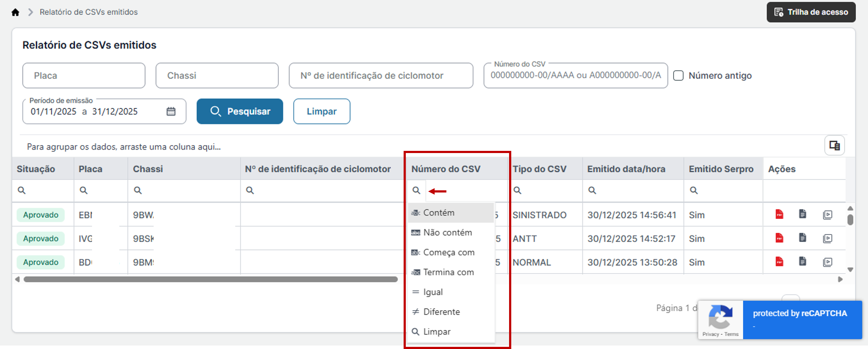
Task: Click the horizontal scrollbar of the table
Action: coord(210,280)
